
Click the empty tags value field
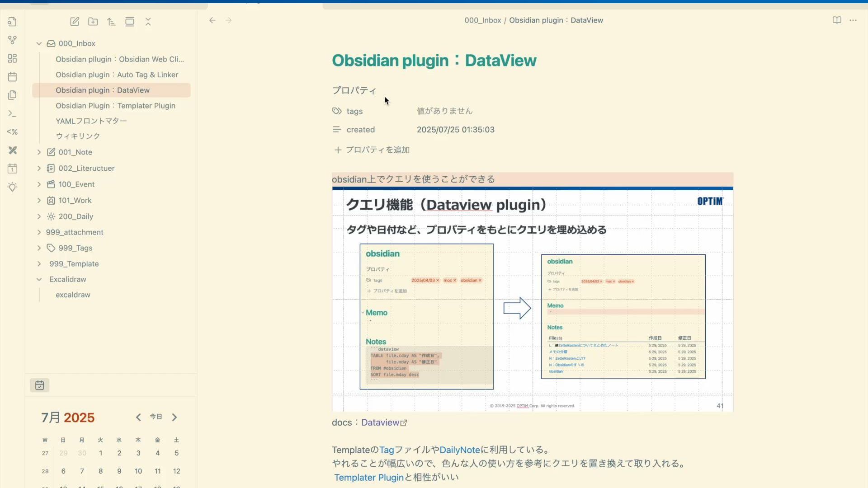tap(444, 111)
